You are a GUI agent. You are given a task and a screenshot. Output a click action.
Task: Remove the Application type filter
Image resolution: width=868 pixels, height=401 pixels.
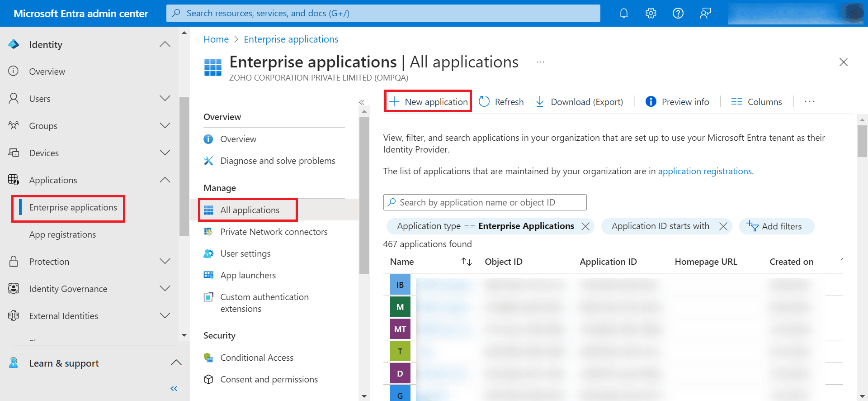tap(585, 226)
